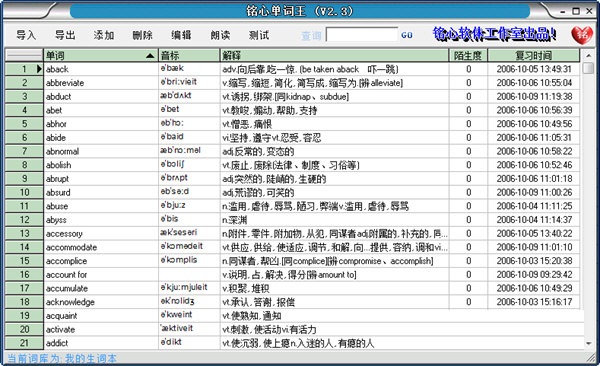This screenshot has width=600, height=366.
Task: Start 朗读 read-aloud function
Action: (220, 35)
